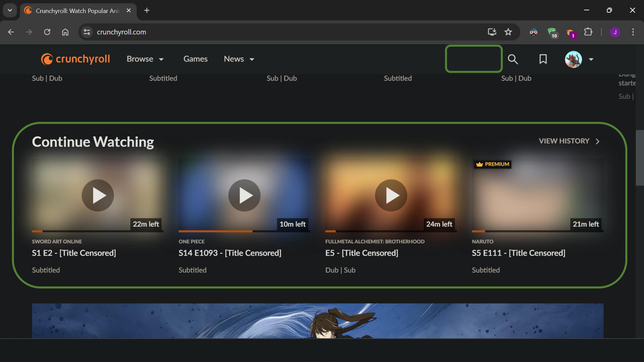Go back in browser

[11, 32]
